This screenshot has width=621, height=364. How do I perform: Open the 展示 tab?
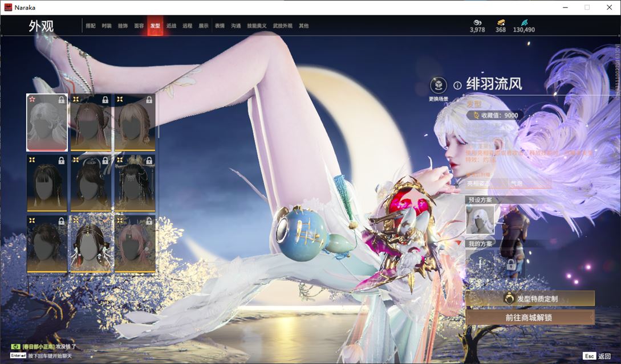pyautogui.click(x=204, y=26)
